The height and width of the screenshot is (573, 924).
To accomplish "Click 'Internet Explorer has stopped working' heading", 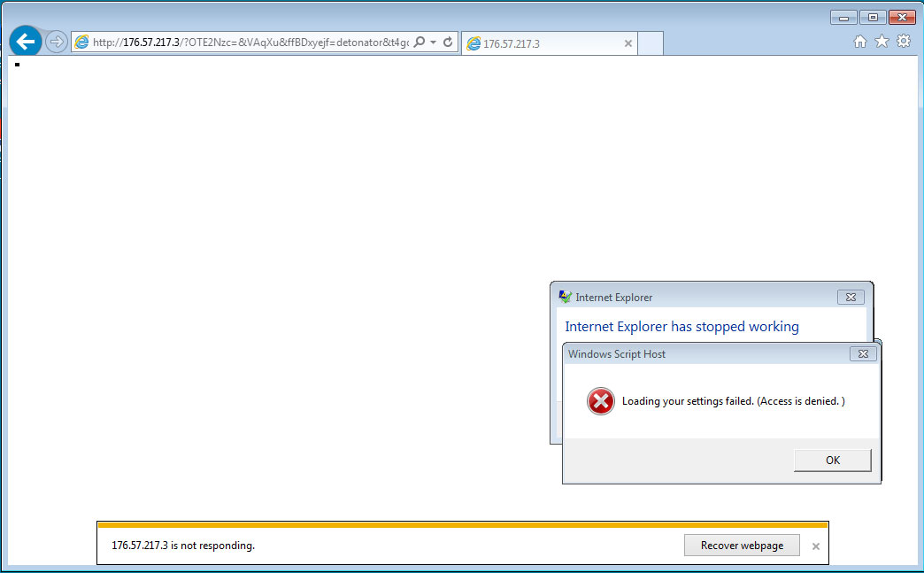I will pyautogui.click(x=681, y=327).
